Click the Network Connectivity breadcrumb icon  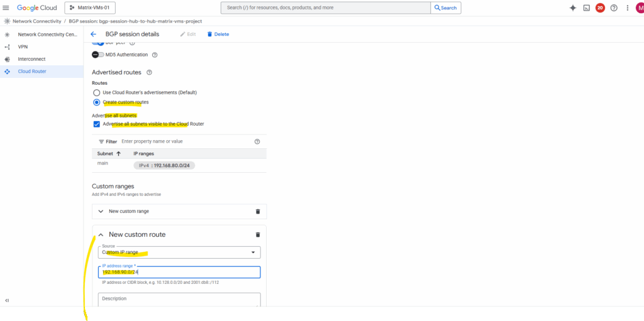(7, 21)
